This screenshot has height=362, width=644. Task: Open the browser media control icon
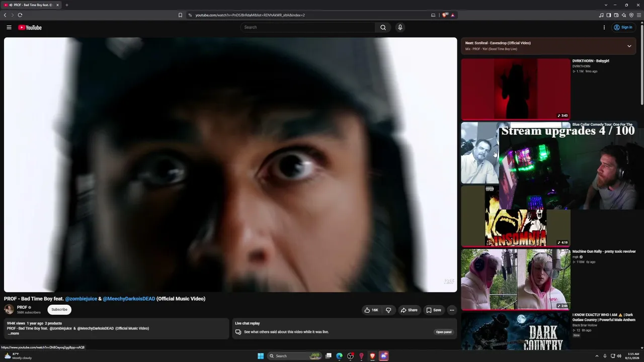click(x=601, y=15)
